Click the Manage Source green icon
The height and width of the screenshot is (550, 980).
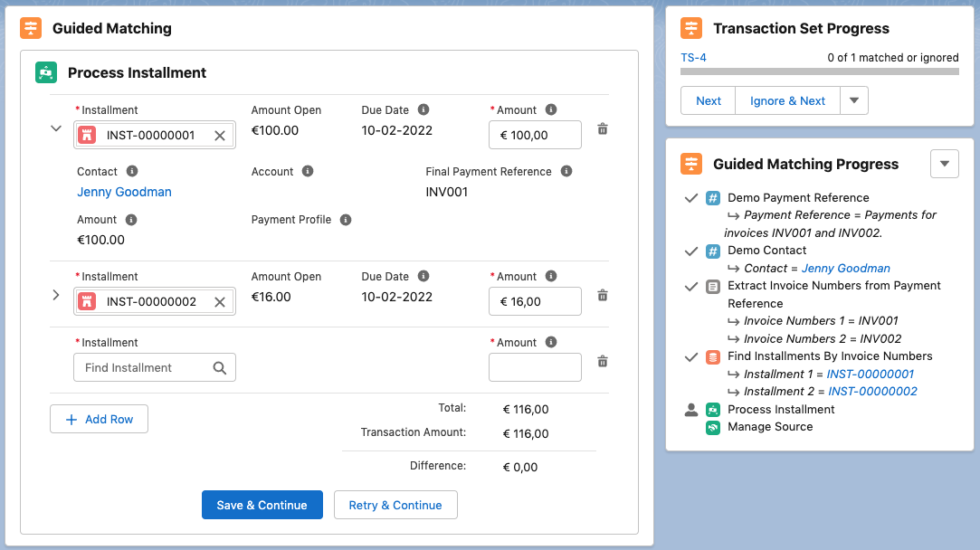pos(713,426)
